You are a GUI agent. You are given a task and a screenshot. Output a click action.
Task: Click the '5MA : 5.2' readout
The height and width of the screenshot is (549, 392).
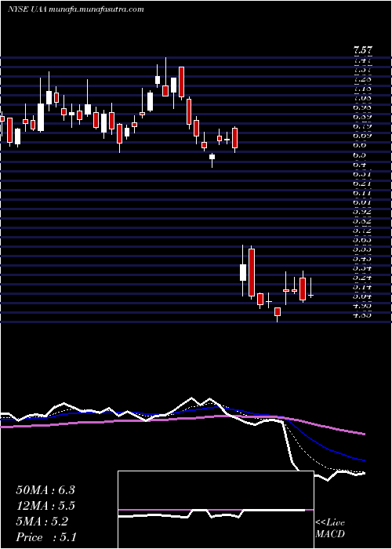click(x=42, y=522)
